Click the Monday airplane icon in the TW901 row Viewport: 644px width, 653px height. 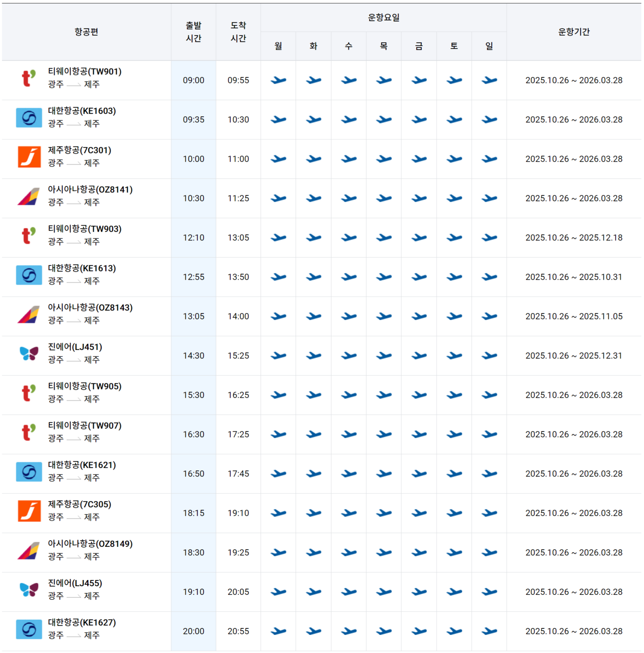[278, 80]
